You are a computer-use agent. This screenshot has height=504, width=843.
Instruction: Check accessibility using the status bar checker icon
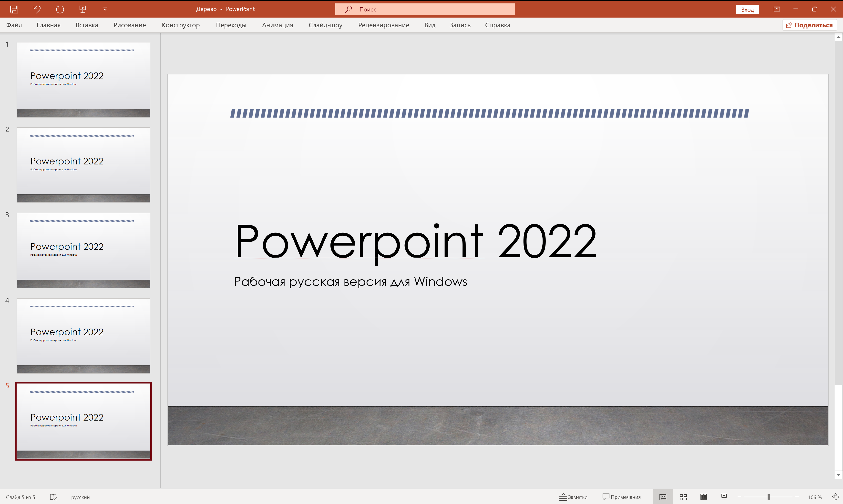pyautogui.click(x=53, y=497)
